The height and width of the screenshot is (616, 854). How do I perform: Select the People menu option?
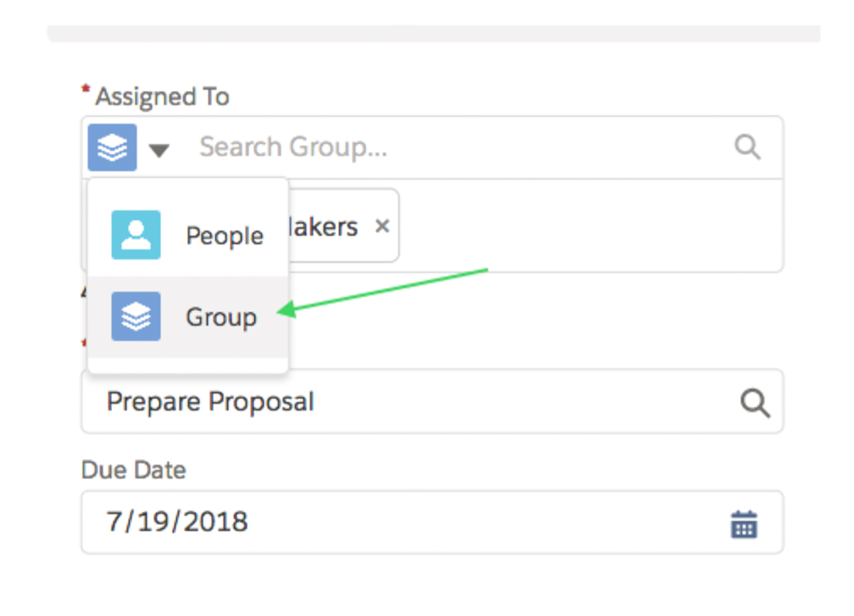188,235
